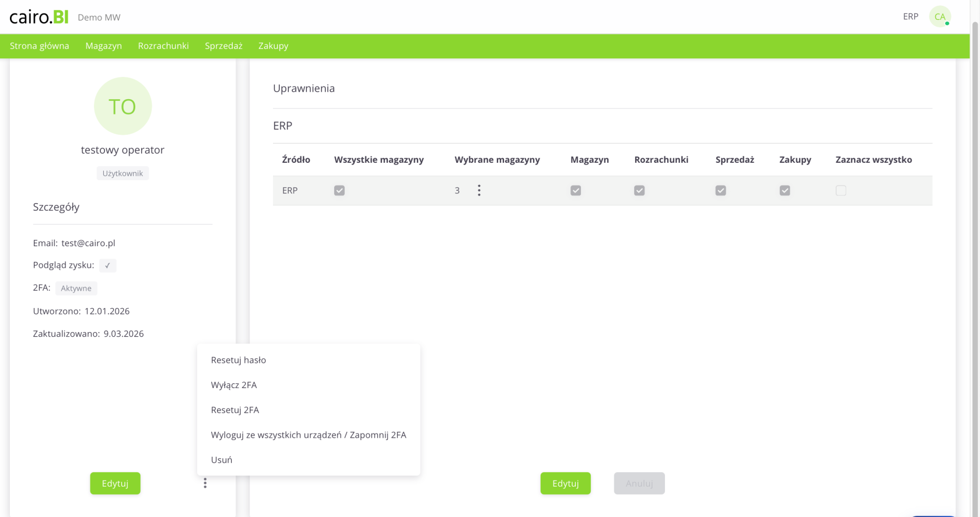Click the Podgląd zysku checkmark badge

pyautogui.click(x=107, y=266)
